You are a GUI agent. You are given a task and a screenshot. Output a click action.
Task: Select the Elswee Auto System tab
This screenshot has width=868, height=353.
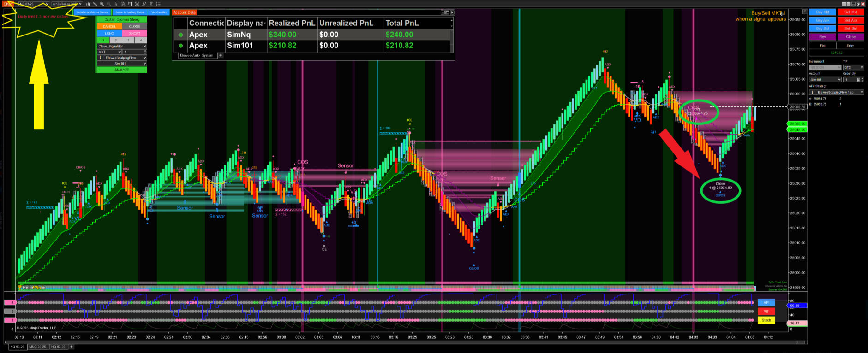196,55
